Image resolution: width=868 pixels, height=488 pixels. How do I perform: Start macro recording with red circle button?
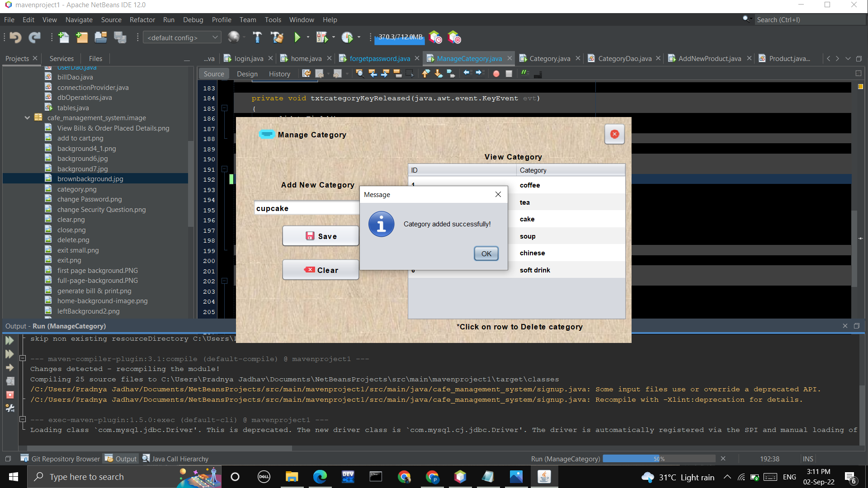[x=496, y=74]
